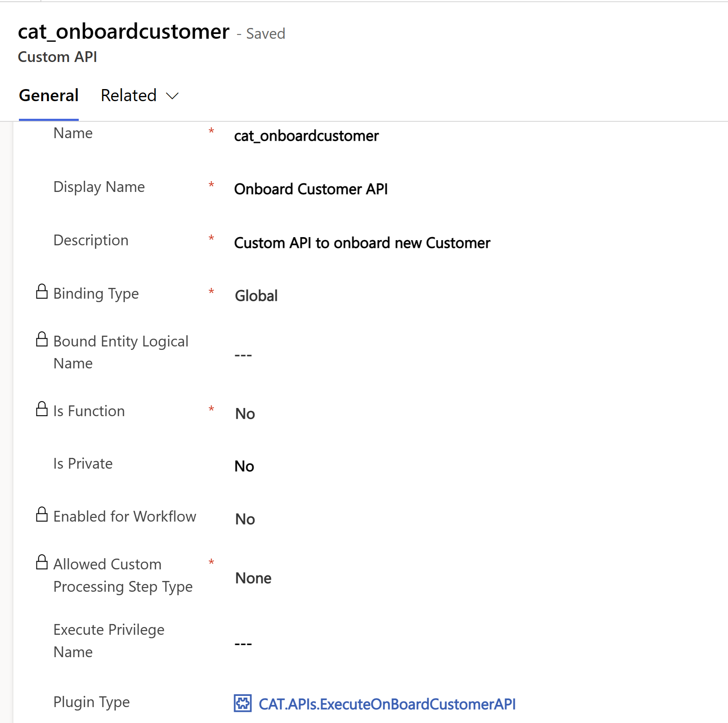Click the plugin puzzle icon in Plugin Type
The image size is (728, 723).
[243, 704]
